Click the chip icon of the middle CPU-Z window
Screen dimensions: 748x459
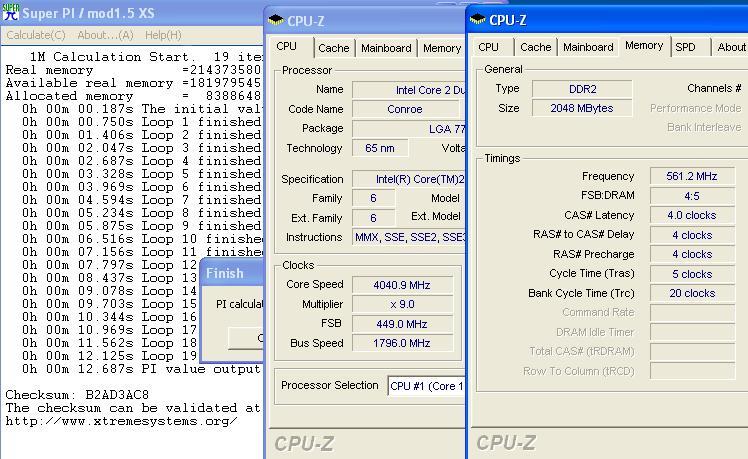tap(276, 21)
